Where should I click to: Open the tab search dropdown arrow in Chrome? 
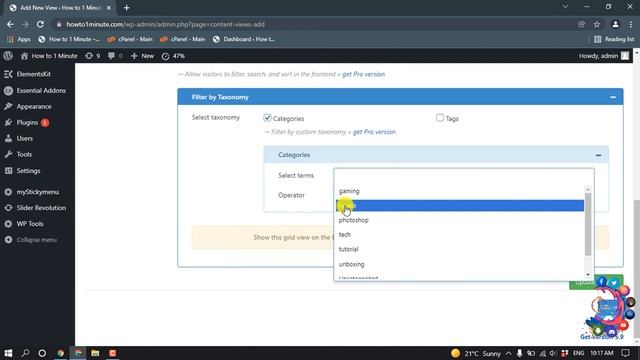565,7
